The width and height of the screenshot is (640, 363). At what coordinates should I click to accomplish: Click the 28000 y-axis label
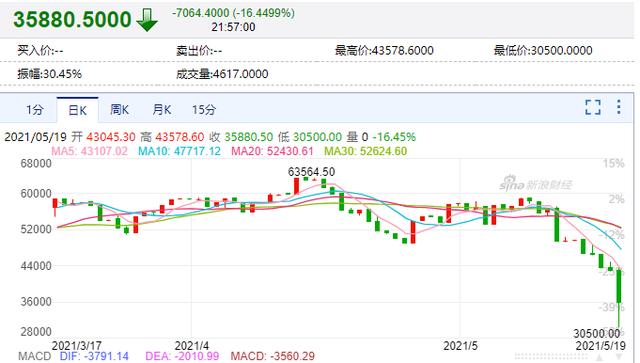tap(36, 332)
